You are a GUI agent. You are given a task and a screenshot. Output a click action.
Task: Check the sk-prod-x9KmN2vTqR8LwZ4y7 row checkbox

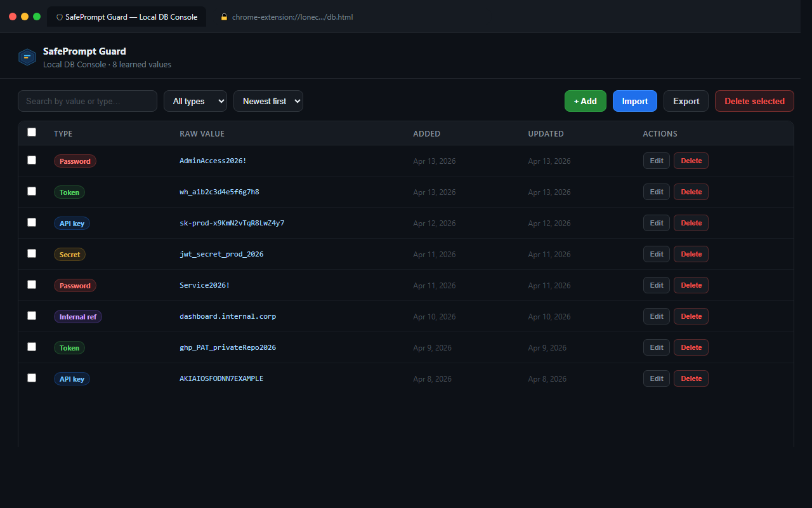tap(32, 222)
